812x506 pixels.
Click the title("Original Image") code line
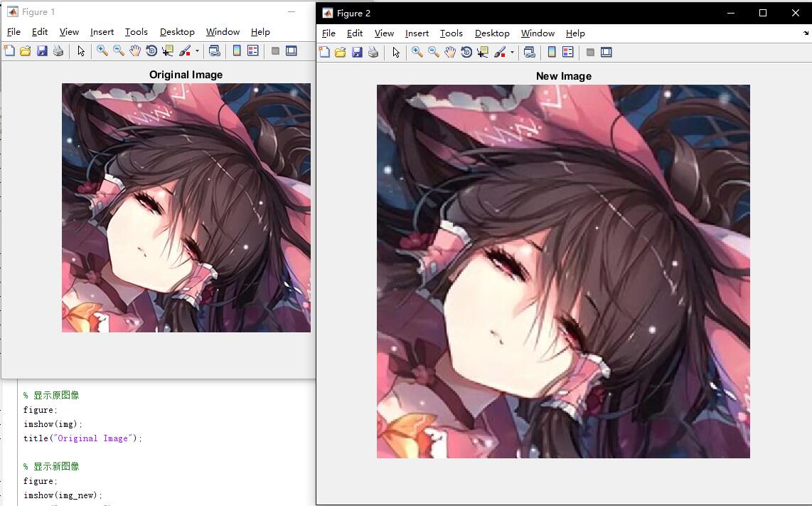click(x=83, y=438)
